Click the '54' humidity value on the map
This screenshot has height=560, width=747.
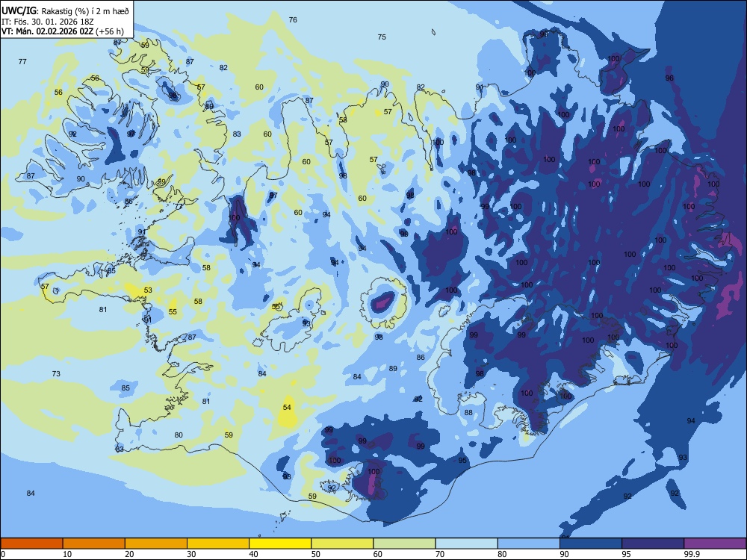click(x=287, y=407)
